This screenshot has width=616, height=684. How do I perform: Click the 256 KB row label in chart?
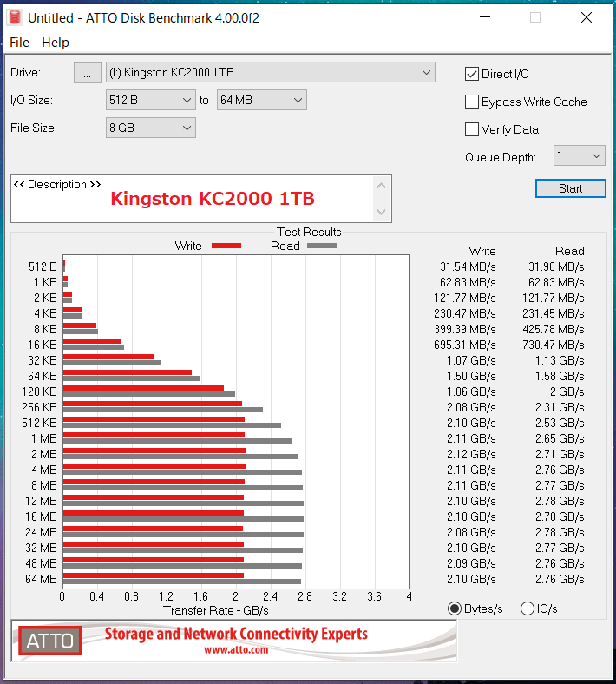point(39,407)
